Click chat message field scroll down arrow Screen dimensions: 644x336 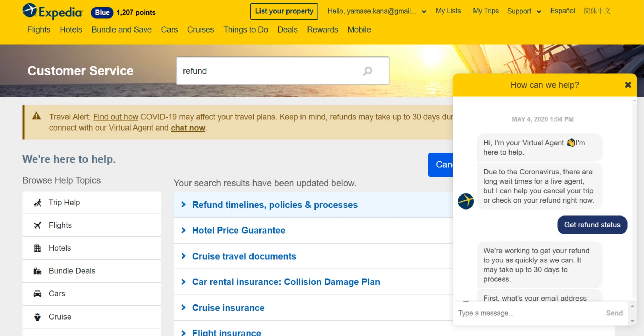tap(632, 321)
